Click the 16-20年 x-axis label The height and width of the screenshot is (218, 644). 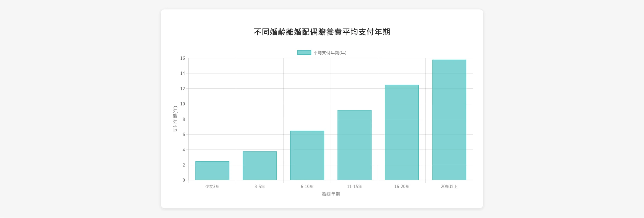pyautogui.click(x=402, y=187)
